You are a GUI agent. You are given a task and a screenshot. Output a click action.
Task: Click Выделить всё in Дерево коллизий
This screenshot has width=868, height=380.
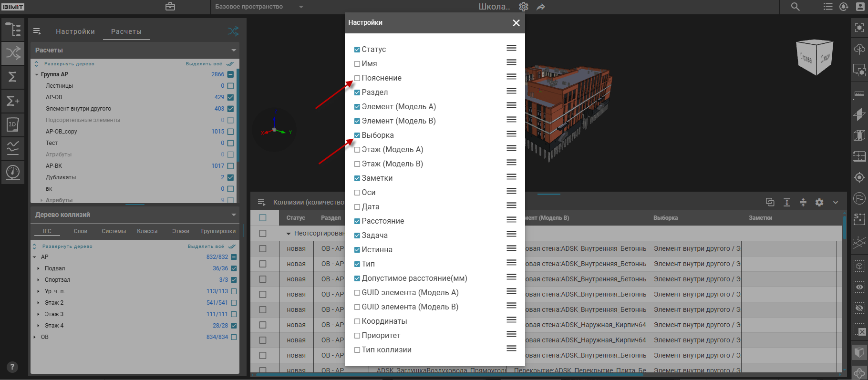coord(206,246)
